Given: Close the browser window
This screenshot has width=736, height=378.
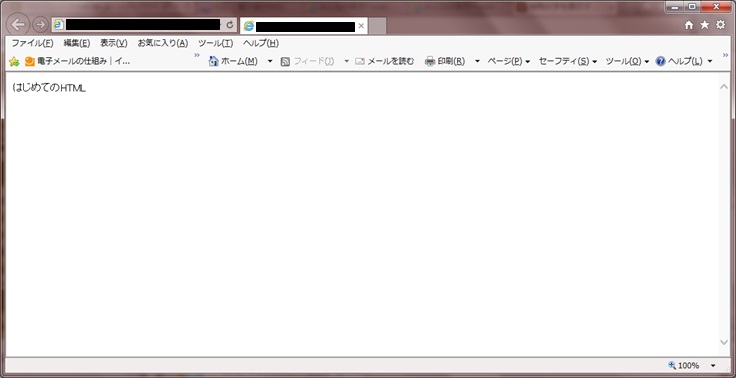Looking at the screenshot, I should coord(717,7).
